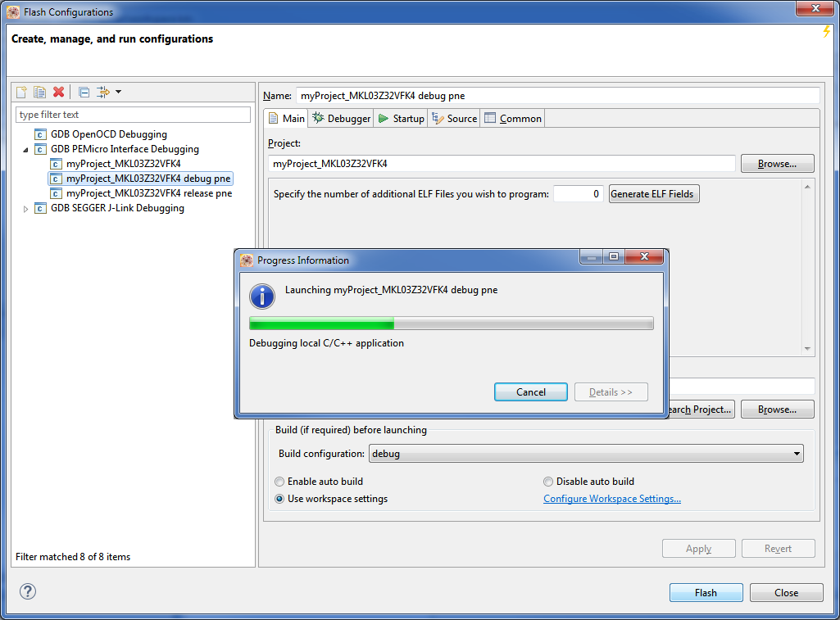Click the info icon in Progress Information
Image resolution: width=840 pixels, height=620 pixels.
[262, 296]
